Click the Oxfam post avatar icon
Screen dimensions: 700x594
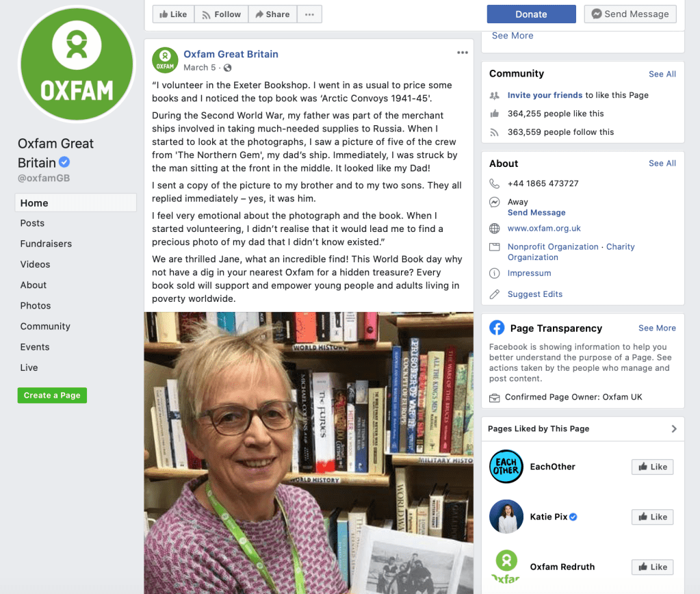pos(165,60)
